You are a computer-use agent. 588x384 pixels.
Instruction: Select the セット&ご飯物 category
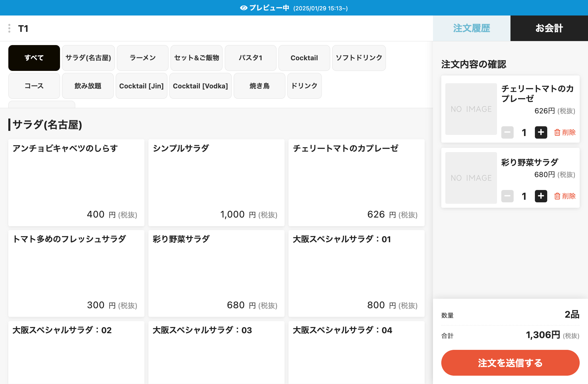[197, 58]
